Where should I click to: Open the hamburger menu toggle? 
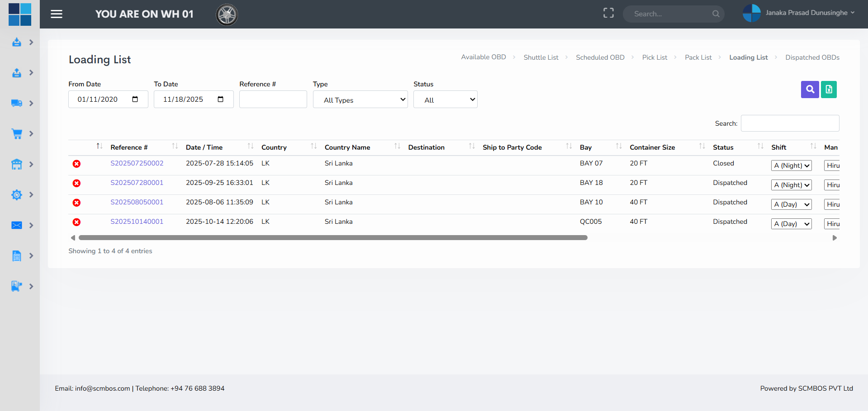[57, 14]
